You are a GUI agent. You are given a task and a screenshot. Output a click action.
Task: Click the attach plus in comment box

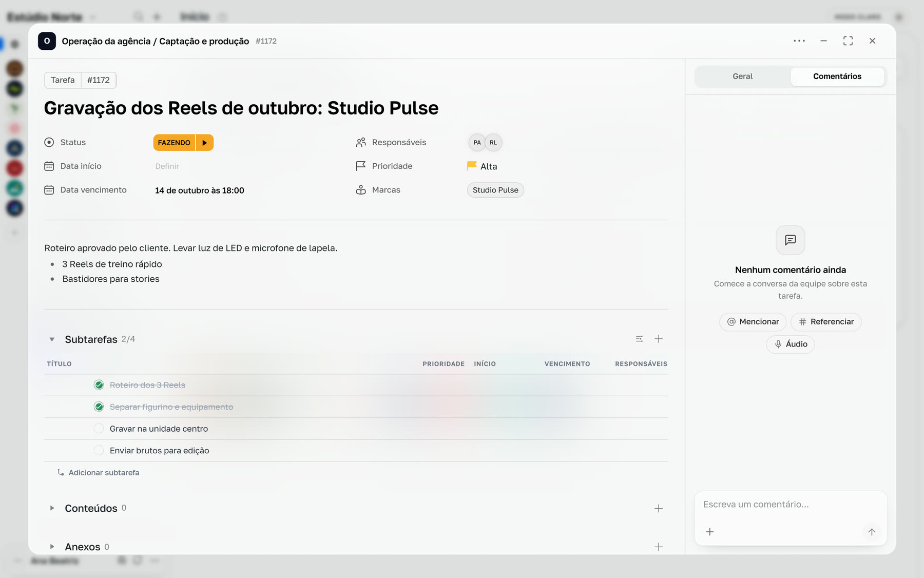coord(710,532)
